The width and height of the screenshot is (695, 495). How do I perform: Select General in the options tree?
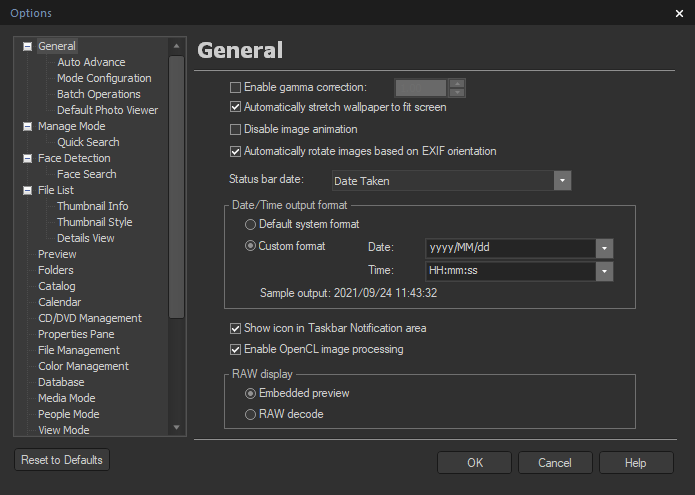point(57,46)
